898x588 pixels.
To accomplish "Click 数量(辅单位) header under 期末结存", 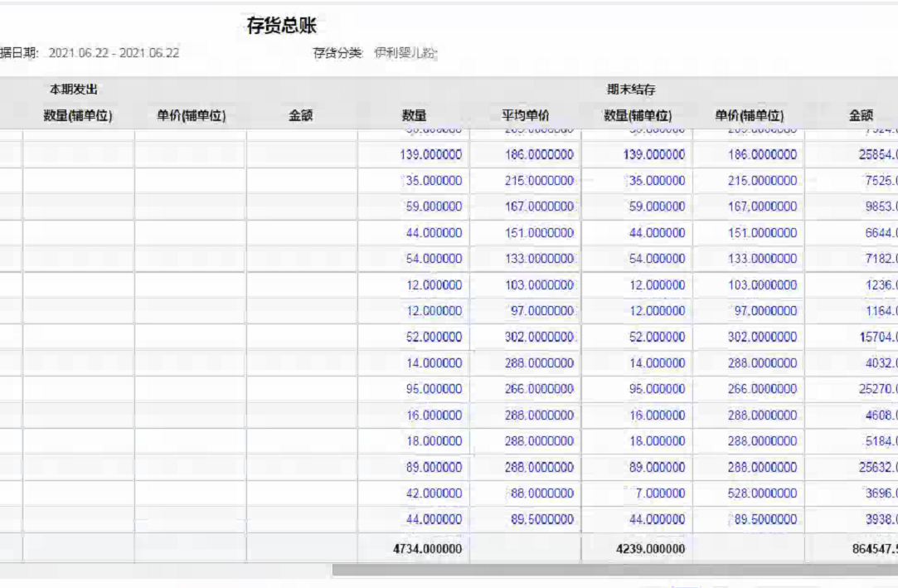I will (x=638, y=115).
